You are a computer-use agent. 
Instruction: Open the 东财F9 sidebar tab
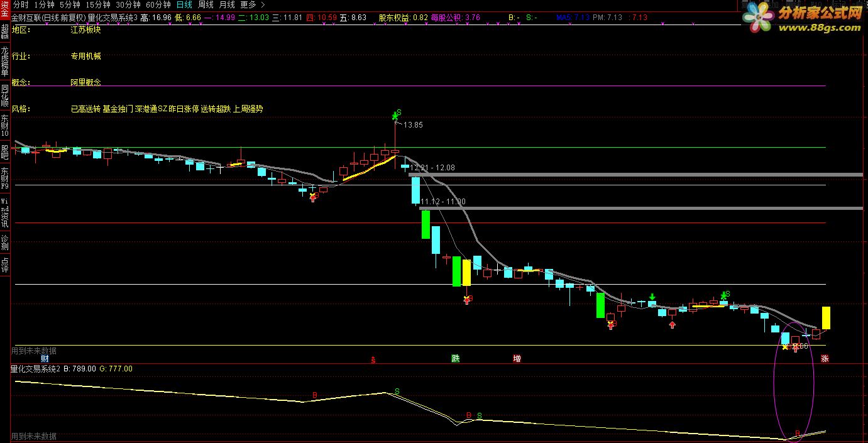point(4,178)
